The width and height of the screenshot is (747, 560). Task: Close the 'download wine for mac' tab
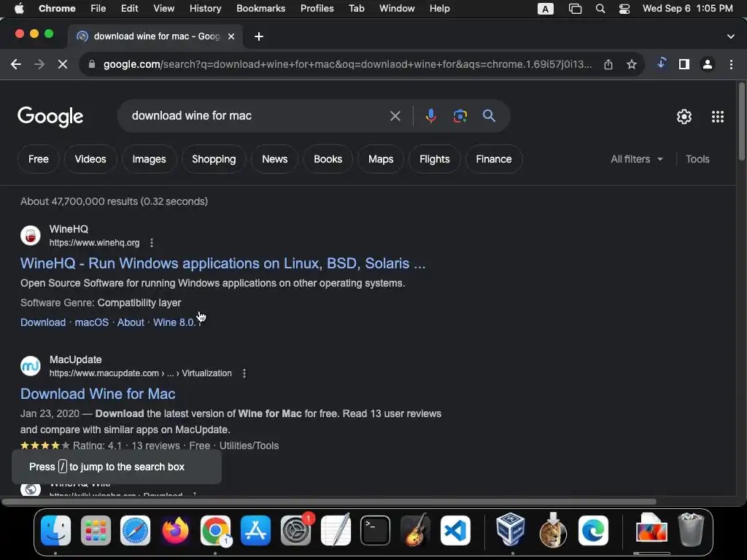point(231,36)
